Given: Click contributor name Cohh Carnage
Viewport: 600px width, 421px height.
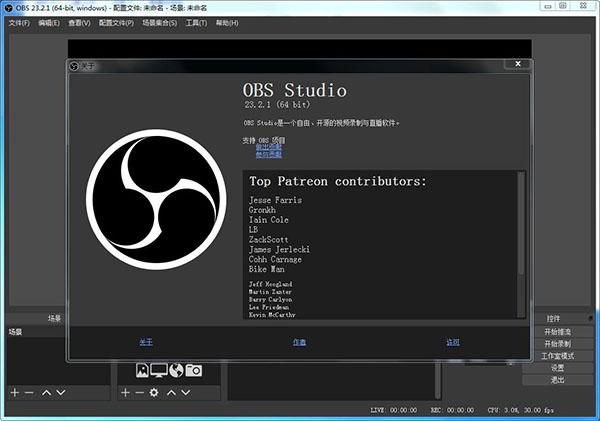Looking at the screenshot, I should click(275, 259).
